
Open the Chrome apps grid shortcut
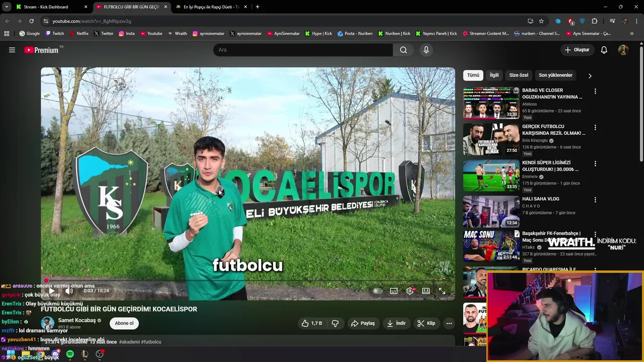7,34
